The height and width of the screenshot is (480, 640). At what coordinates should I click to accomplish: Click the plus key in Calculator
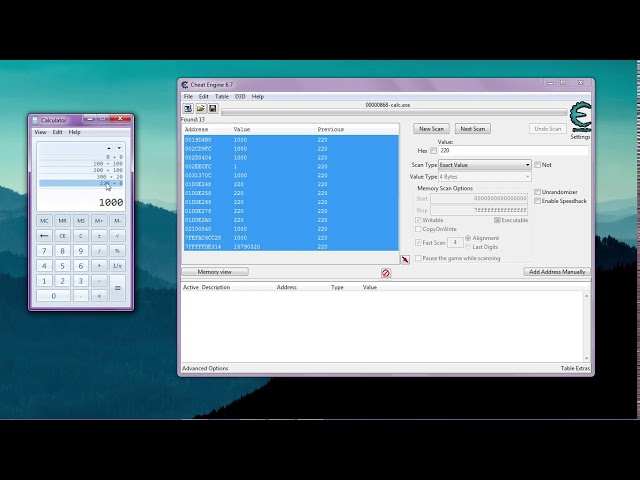pyautogui.click(x=99, y=296)
